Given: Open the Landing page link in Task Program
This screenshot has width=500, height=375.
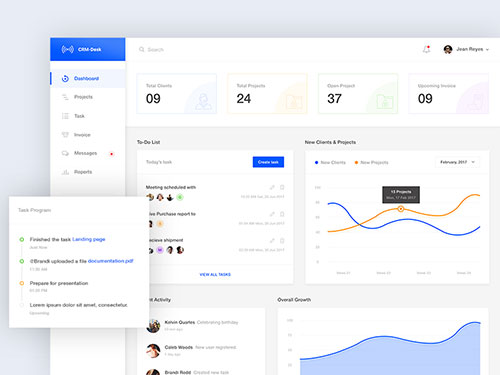Looking at the screenshot, I should click(89, 239).
